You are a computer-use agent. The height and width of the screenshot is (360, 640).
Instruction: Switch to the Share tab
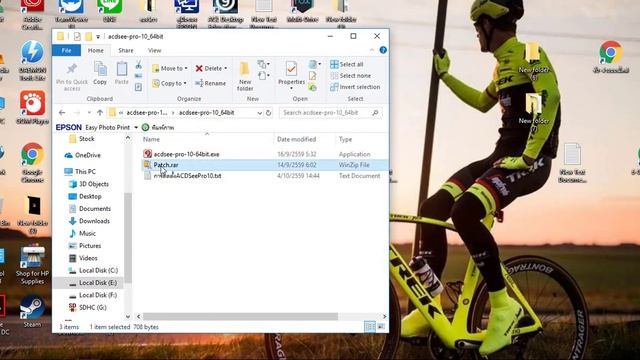pos(126,50)
